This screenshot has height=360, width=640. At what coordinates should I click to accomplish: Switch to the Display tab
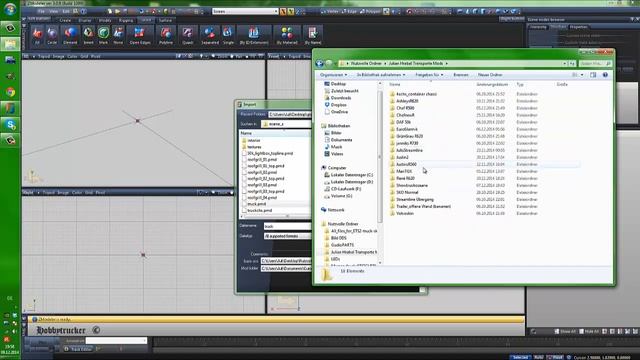[x=85, y=20]
